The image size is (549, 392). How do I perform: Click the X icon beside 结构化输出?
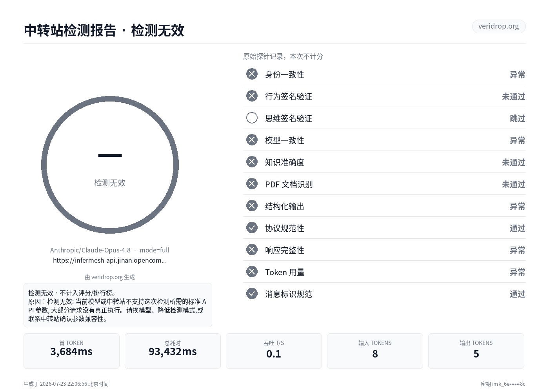252,206
